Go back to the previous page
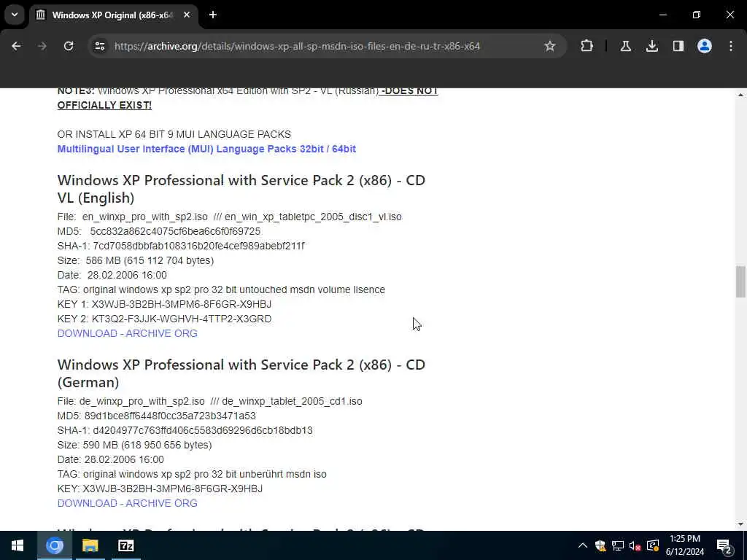Image resolution: width=747 pixels, height=560 pixels. point(16,46)
